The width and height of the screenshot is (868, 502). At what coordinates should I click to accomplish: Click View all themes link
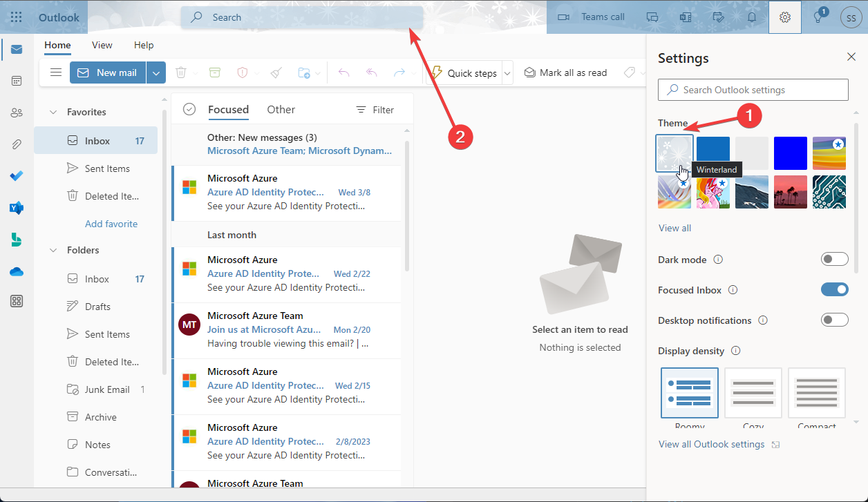674,228
